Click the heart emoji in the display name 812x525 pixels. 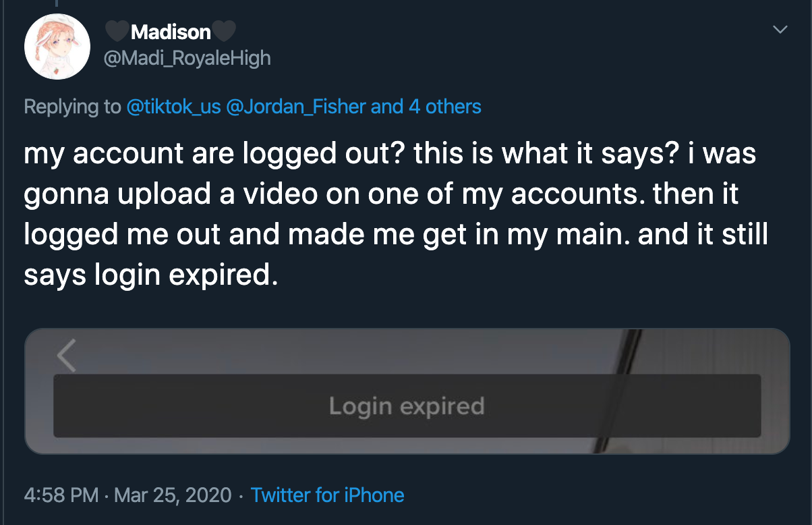[118, 31]
